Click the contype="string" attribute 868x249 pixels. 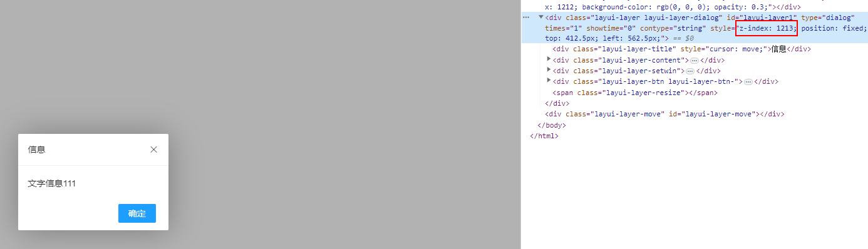pyautogui.click(x=674, y=28)
